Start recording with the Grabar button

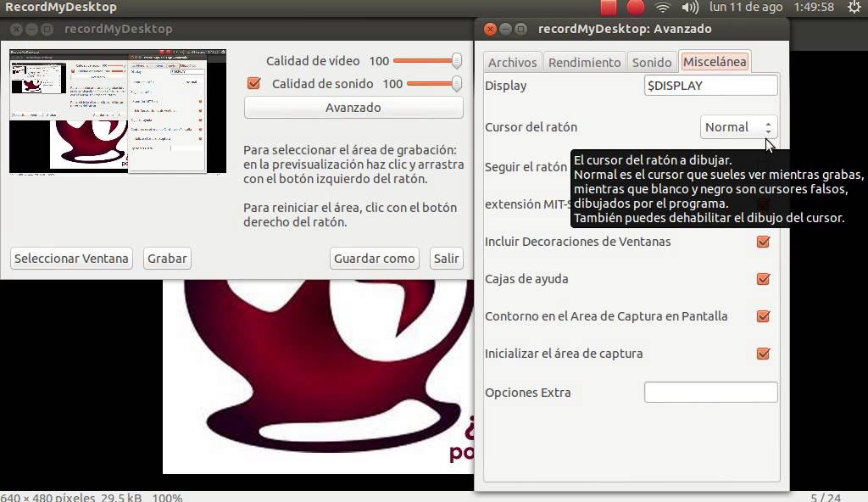coord(167,258)
